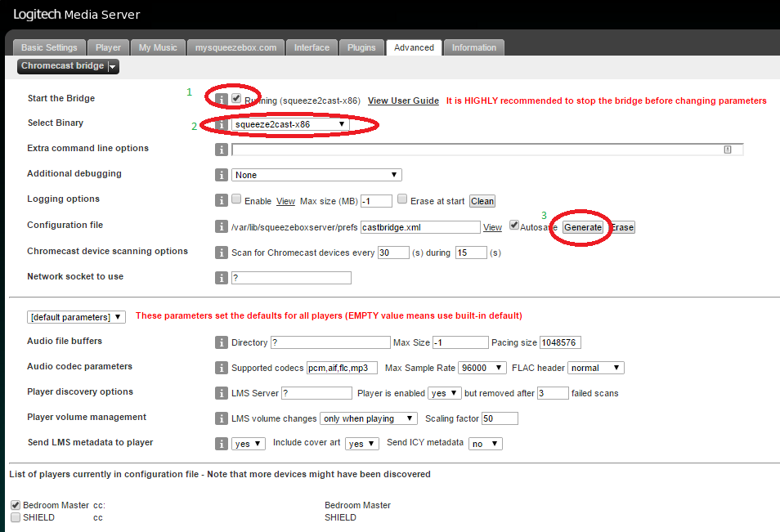Open the Chromecast bridge plugin dropdown
This screenshot has height=532, width=780.
(68, 66)
